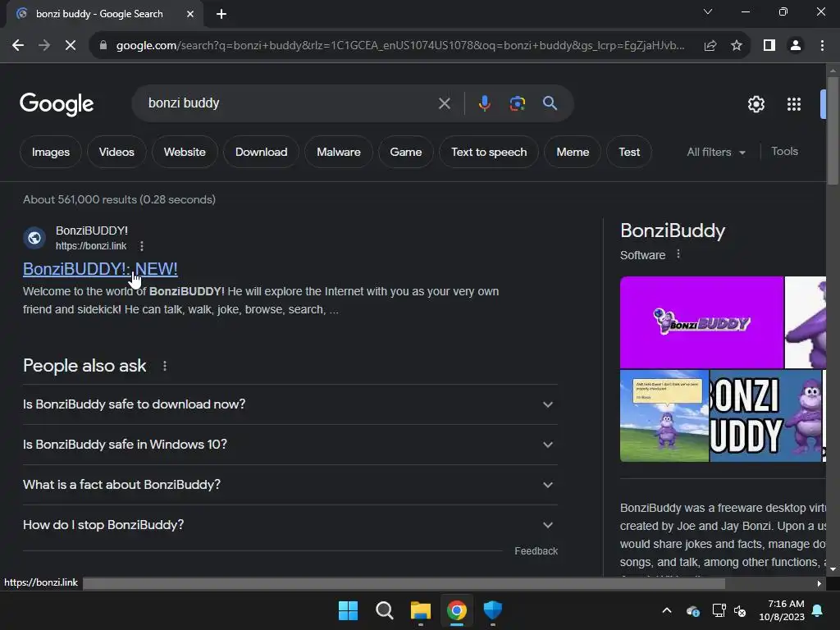This screenshot has height=630, width=840.
Task: Click the forward navigation arrow
Action: tap(44, 46)
